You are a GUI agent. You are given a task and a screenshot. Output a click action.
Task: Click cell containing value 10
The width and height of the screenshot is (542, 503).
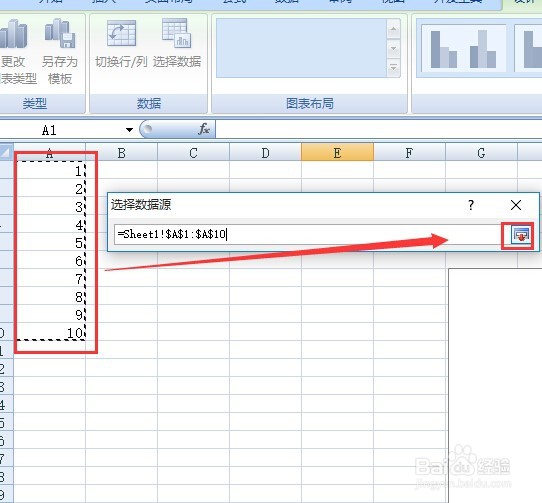pyautogui.click(x=49, y=332)
